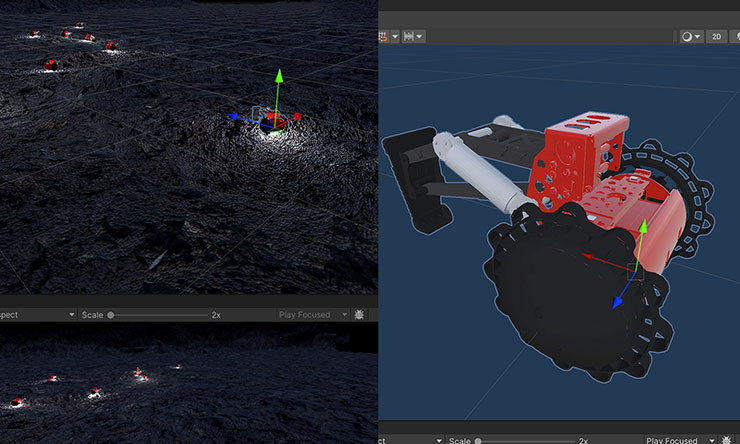This screenshot has height=444, width=740.
Task: Grab the green Y-axis arrow on terrain gizmo
Action: pyautogui.click(x=280, y=79)
